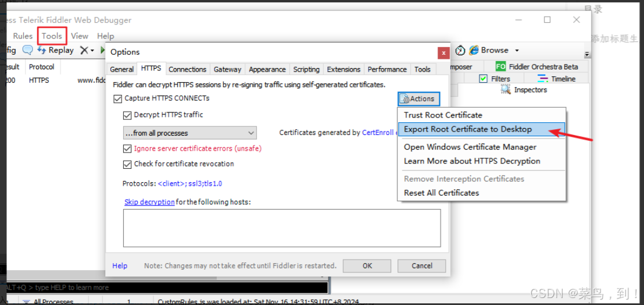
Task: Click the Browse toolbar label
Action: [x=495, y=50]
